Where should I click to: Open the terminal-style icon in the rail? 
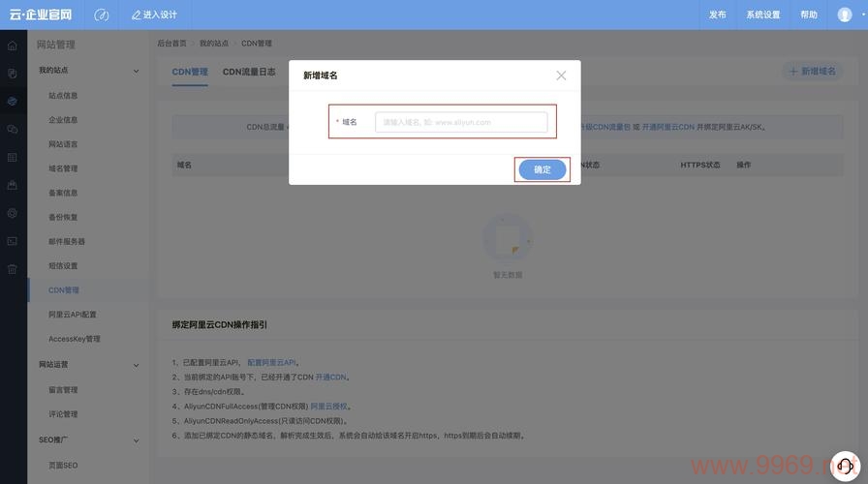click(x=13, y=241)
